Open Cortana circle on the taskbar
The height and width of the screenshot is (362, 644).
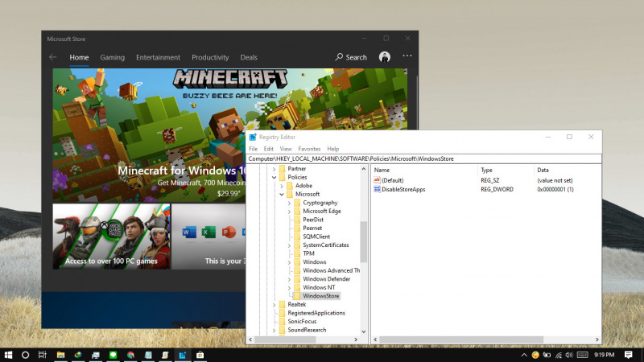coord(25,355)
